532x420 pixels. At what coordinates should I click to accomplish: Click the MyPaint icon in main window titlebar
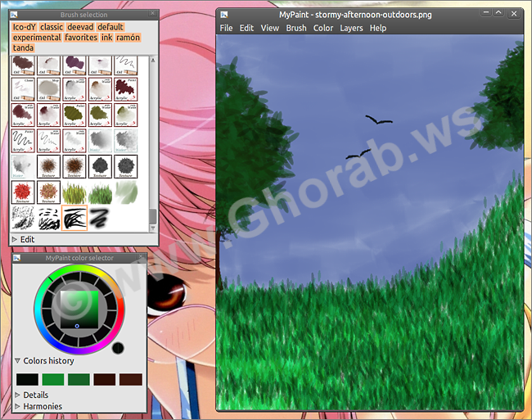[x=224, y=15]
